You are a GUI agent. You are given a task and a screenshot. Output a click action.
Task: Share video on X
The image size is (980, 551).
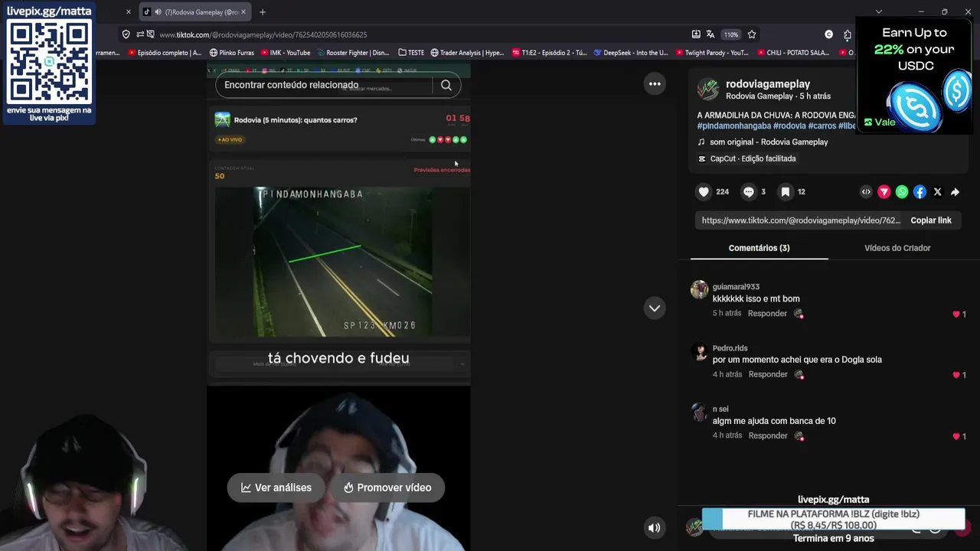click(x=937, y=192)
